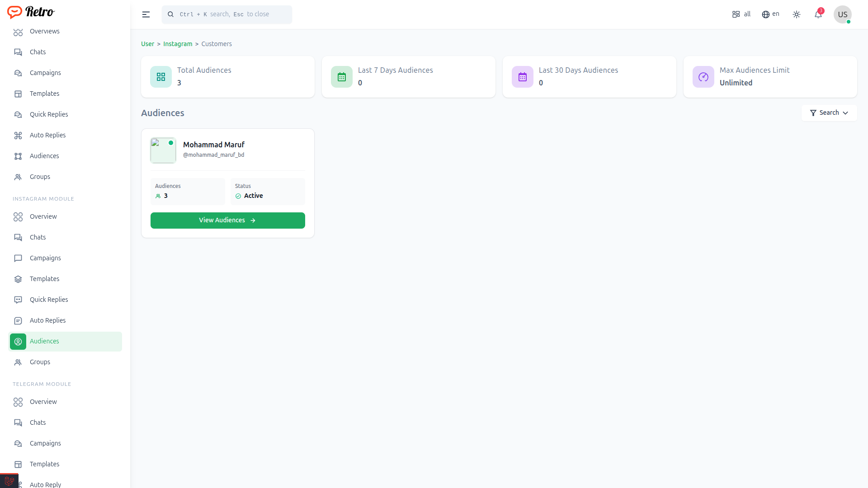
Task: Click Mohammad Maruf profile thumbnail
Action: (x=163, y=150)
